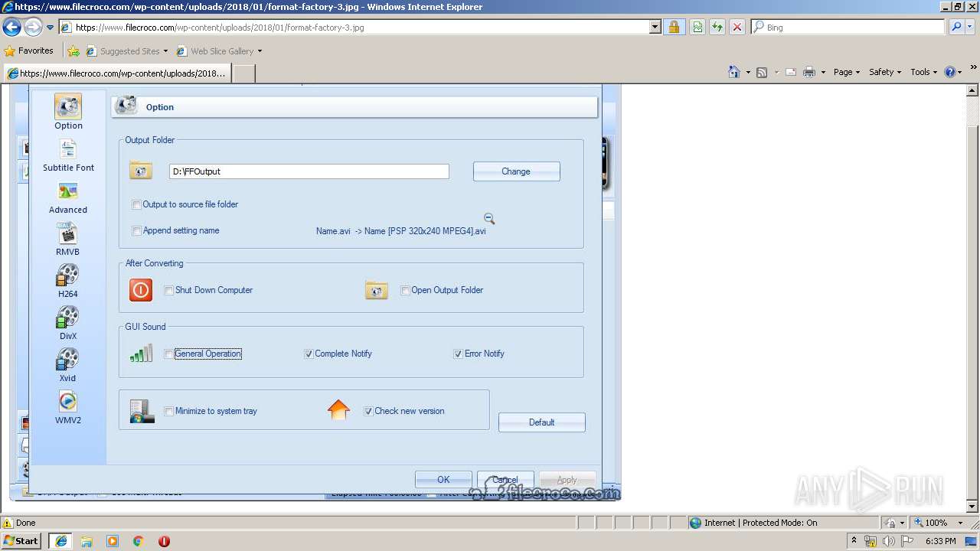Click the green sound bars icon
The height and width of the screenshot is (551, 980).
141,353
